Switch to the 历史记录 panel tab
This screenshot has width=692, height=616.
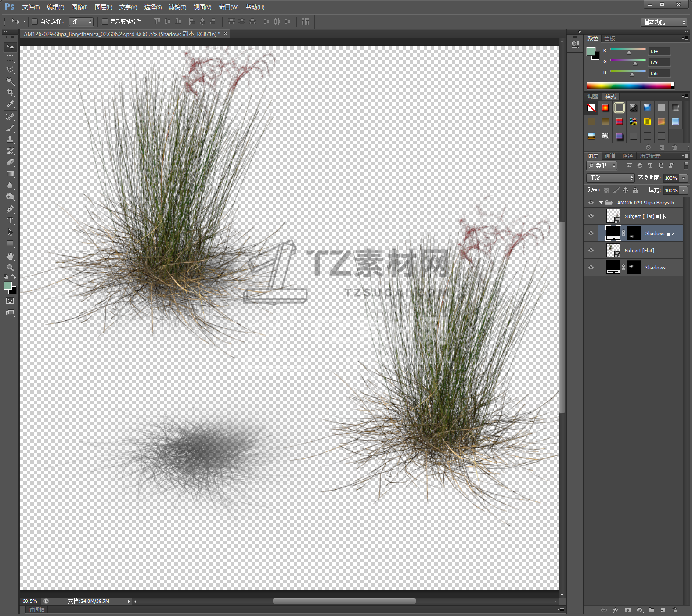[x=650, y=156]
